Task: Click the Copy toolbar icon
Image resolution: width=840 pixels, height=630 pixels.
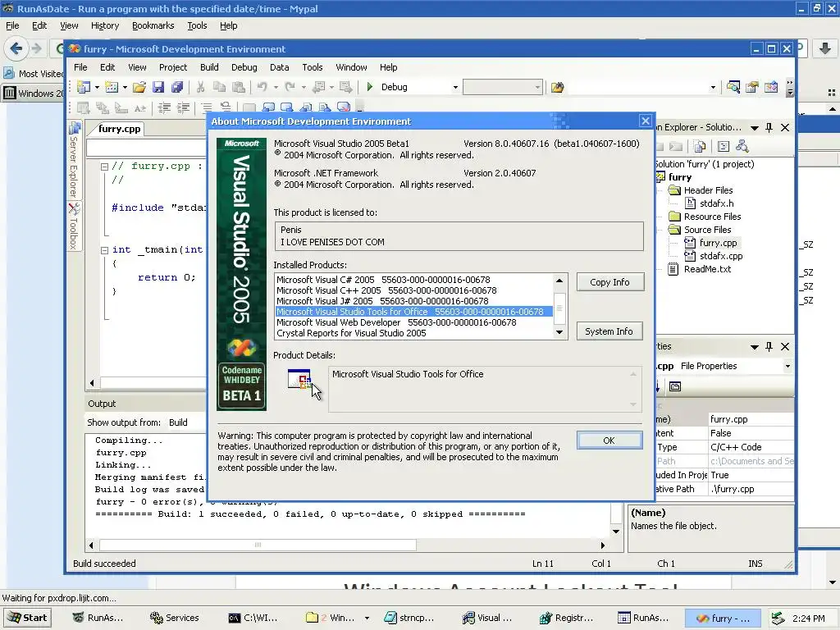Action: click(219, 87)
